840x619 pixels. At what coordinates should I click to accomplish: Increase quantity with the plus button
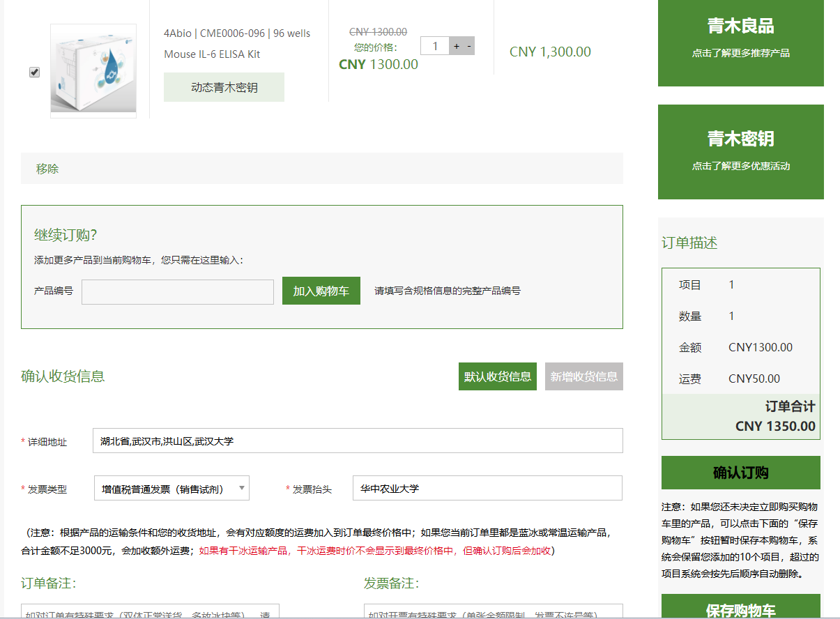[457, 46]
